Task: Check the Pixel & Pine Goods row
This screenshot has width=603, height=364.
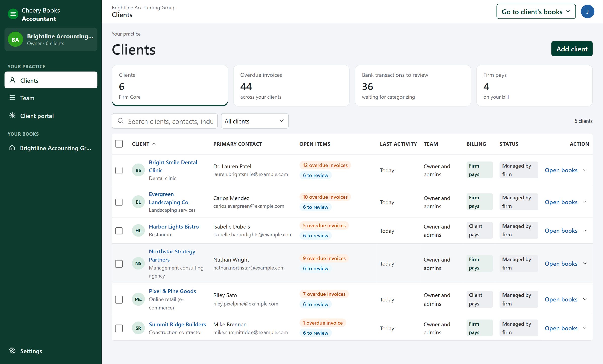Action: point(119,299)
